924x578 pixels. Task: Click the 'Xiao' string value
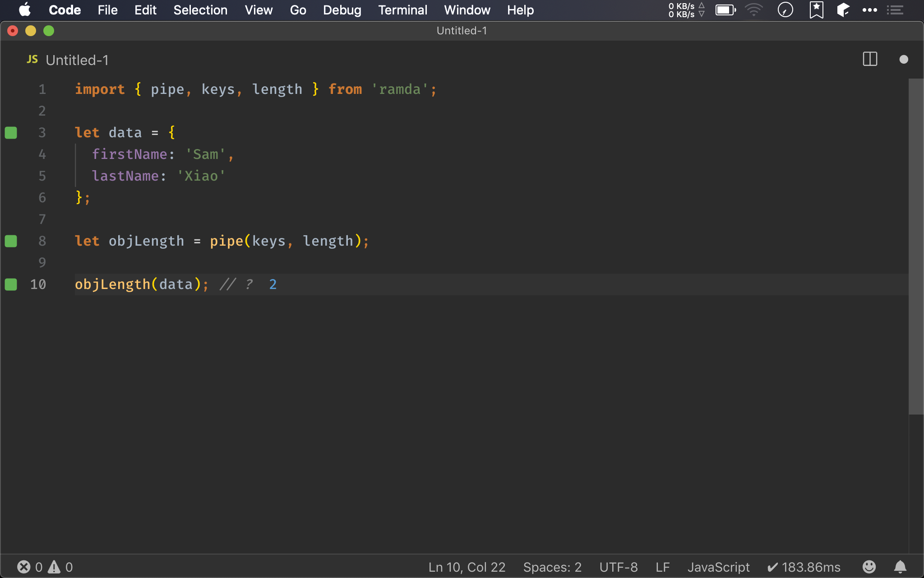(201, 176)
